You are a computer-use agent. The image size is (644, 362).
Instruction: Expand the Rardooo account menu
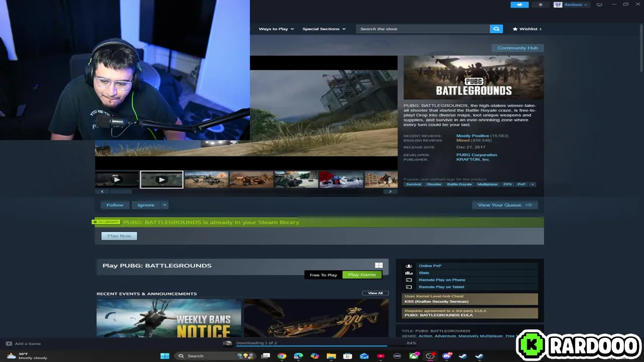click(571, 5)
